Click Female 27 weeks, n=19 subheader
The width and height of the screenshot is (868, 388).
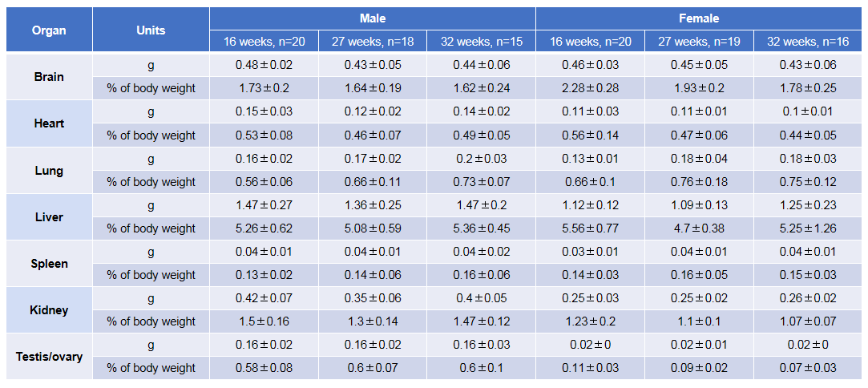tap(699, 42)
